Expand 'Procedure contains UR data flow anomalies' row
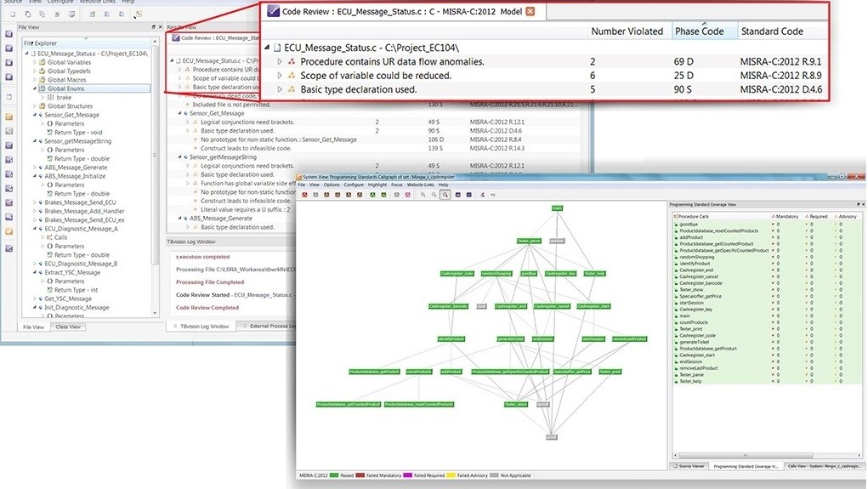This screenshot has height=489, width=868. [x=281, y=62]
